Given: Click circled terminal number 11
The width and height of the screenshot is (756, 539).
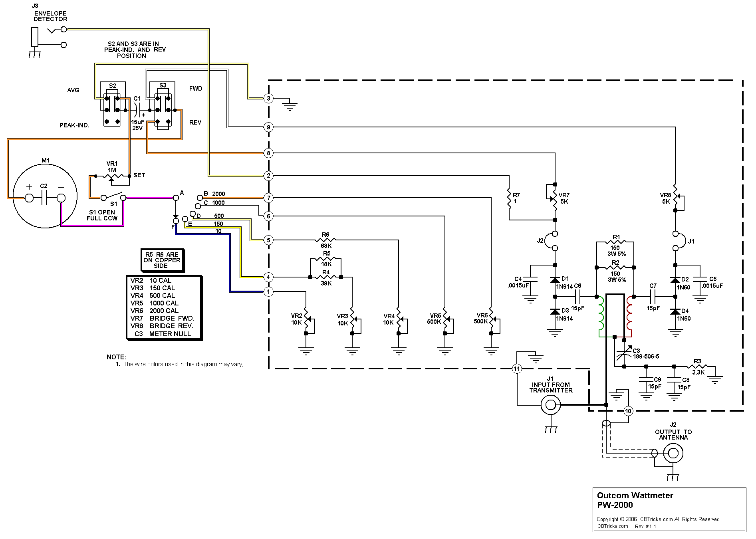Looking at the screenshot, I should point(517,369).
